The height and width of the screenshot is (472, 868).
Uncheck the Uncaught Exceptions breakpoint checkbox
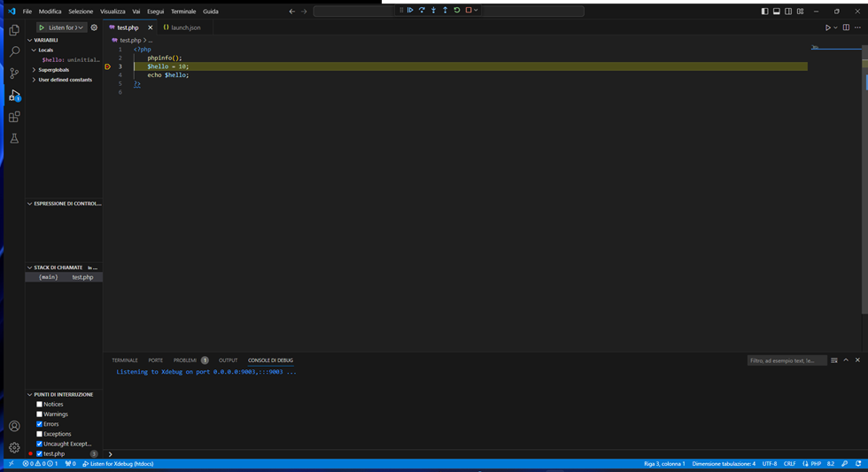[39, 445]
